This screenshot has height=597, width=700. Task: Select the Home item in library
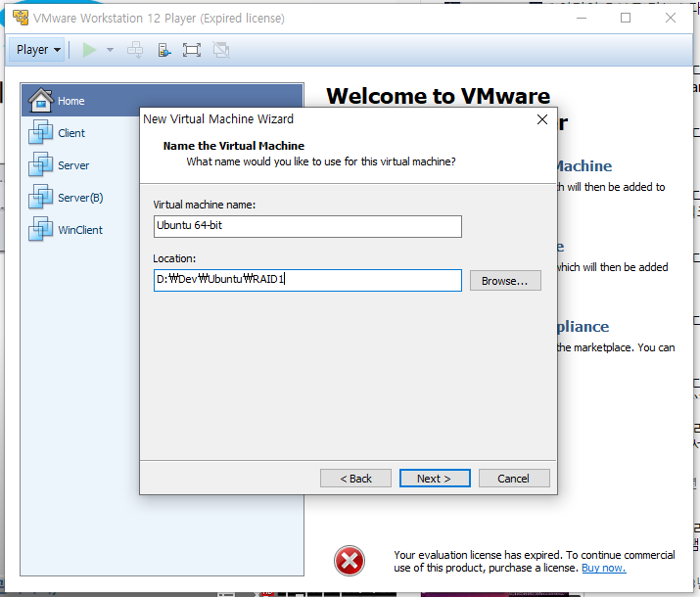click(x=163, y=101)
